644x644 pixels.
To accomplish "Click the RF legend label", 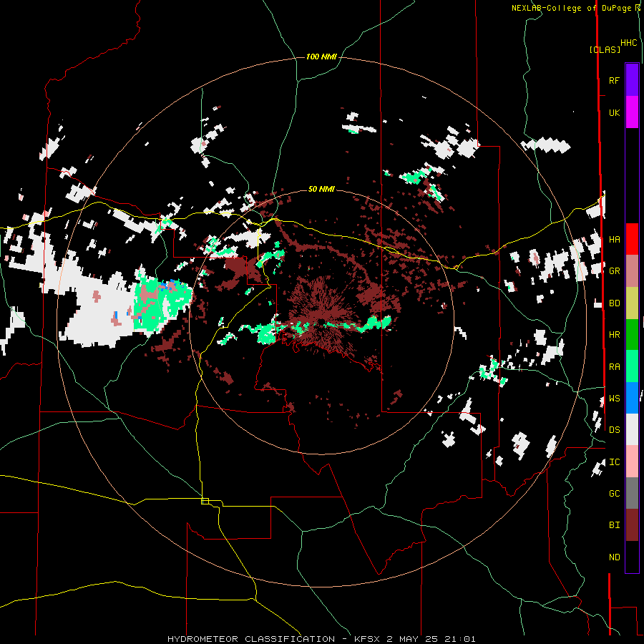I will pos(614,80).
